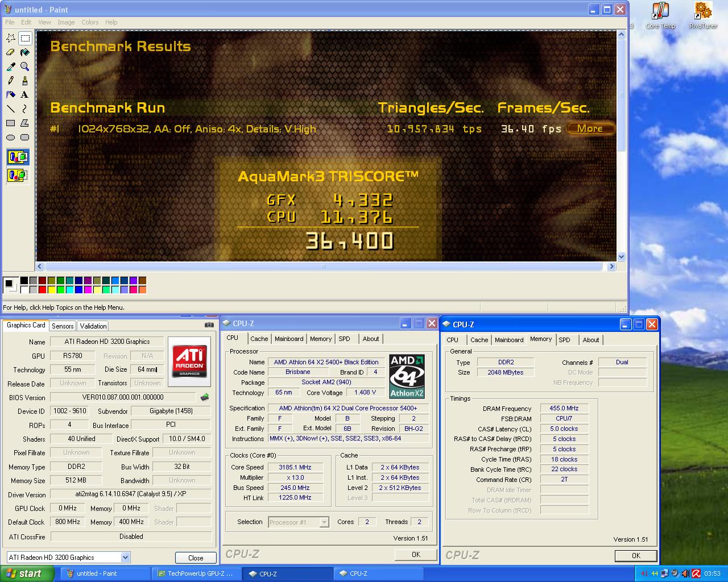Viewport: 728px width, 582px height.
Task: Open the volume speaker tray icon
Action: (685, 573)
